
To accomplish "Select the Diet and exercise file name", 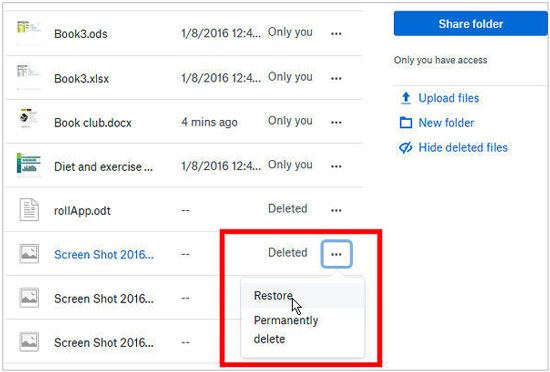I will coord(103,167).
